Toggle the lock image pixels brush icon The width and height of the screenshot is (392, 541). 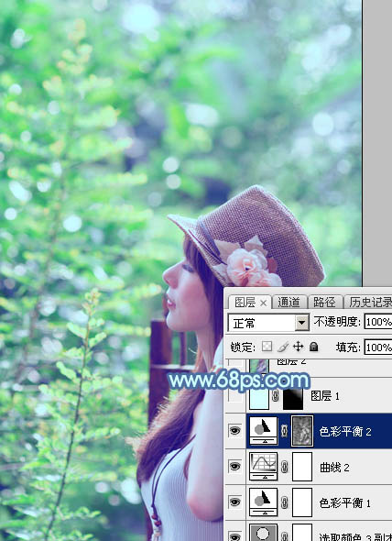coord(283,347)
